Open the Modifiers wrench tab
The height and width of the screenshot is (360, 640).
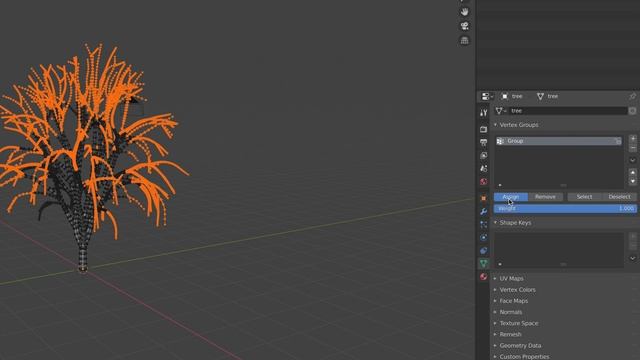click(x=483, y=211)
